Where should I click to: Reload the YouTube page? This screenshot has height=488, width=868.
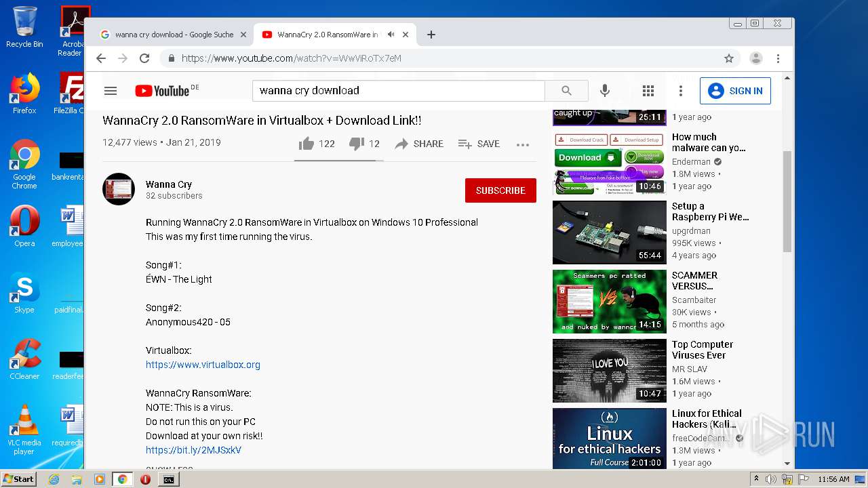144,58
